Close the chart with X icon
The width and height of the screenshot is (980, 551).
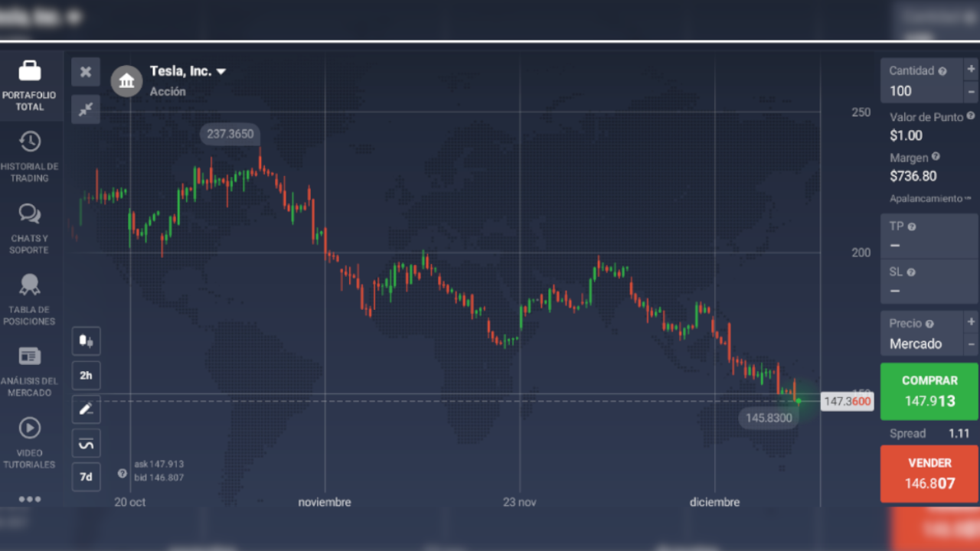86,72
